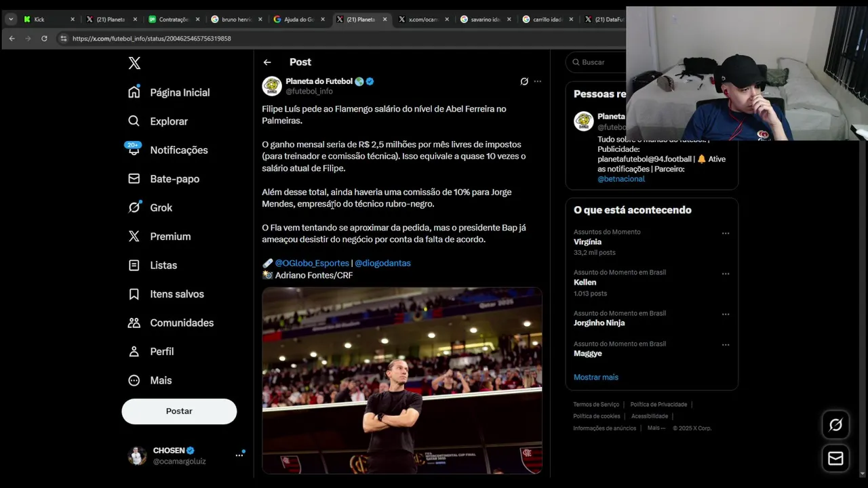Open the floating messages envelope button
The width and height of the screenshot is (868, 488).
pyautogui.click(x=835, y=459)
